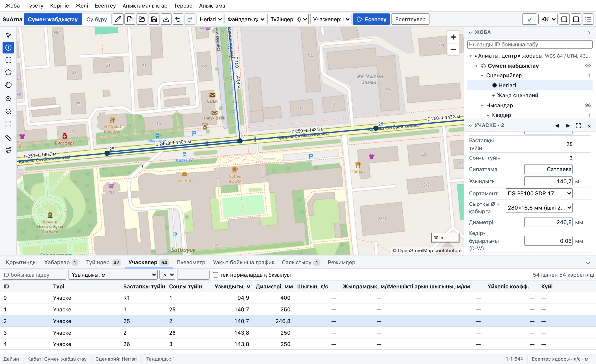This screenshot has height=364, width=596.
Task: Choose the polygon selection tool
Action: click(x=8, y=72)
